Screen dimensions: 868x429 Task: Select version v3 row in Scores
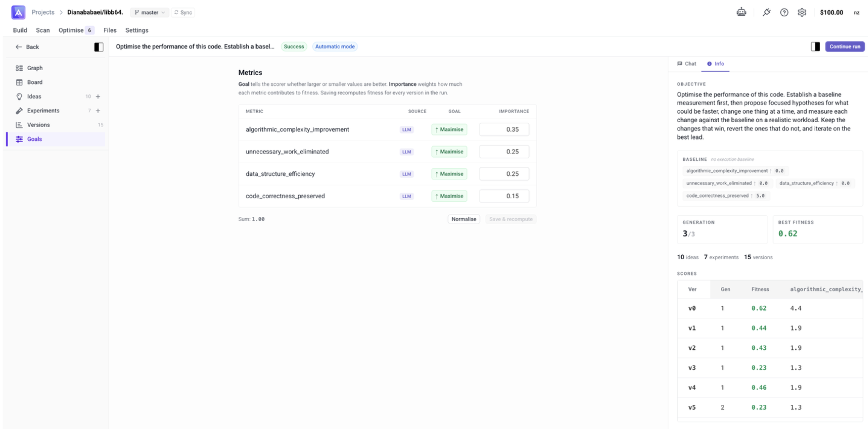coord(770,368)
